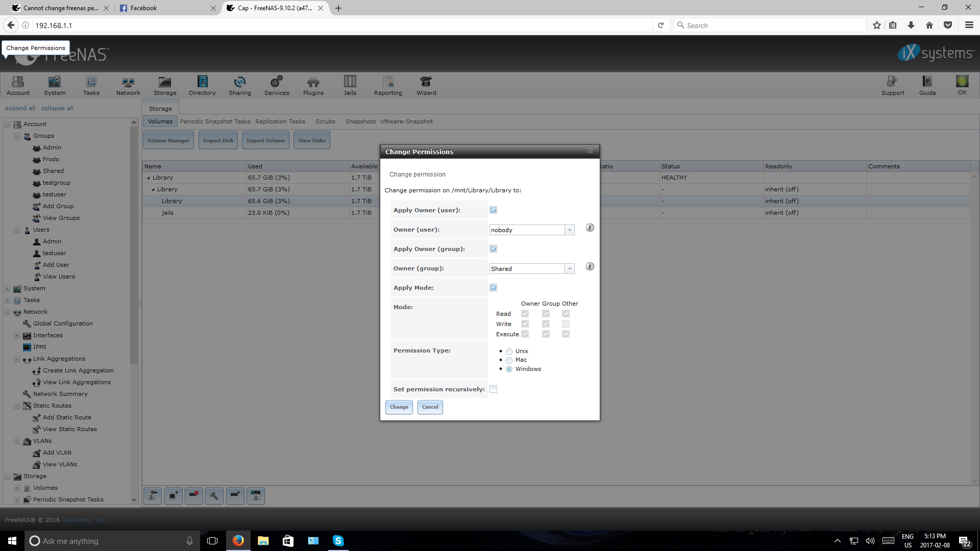Open the Directory toolbar icon

point(202,85)
